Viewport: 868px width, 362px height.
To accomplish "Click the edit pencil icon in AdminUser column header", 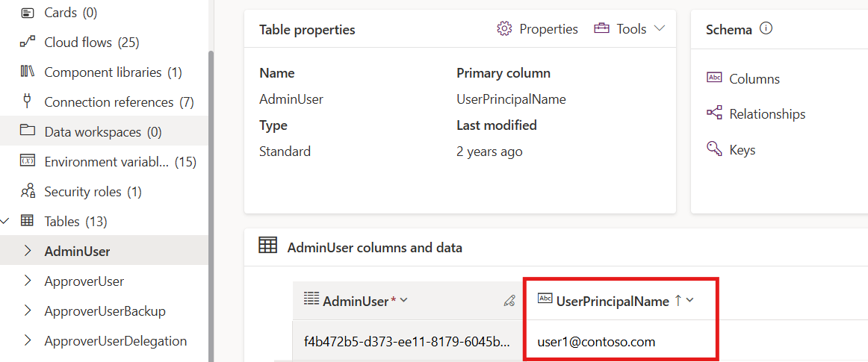I will coord(509,301).
